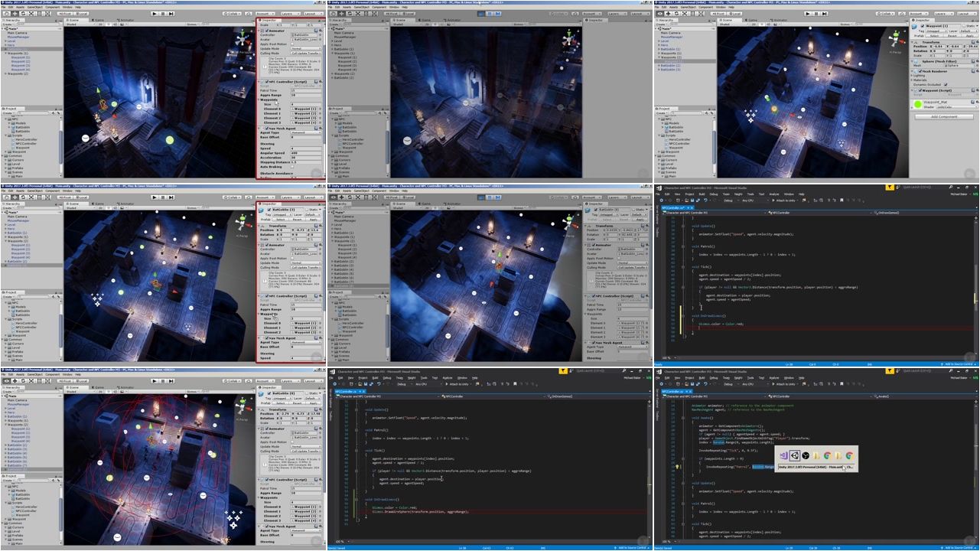The image size is (980, 551).
Task: Select Rotate tool in top-left Unity window
Action: 23,14
